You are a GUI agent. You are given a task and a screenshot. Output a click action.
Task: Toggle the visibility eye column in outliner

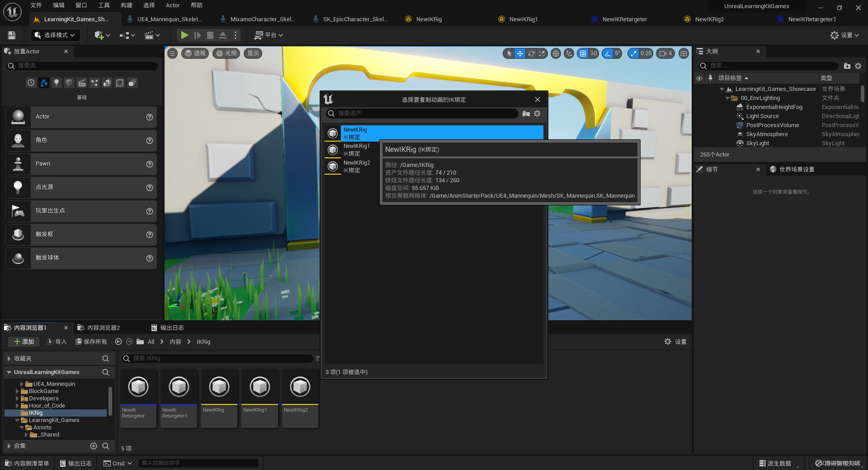pos(699,78)
